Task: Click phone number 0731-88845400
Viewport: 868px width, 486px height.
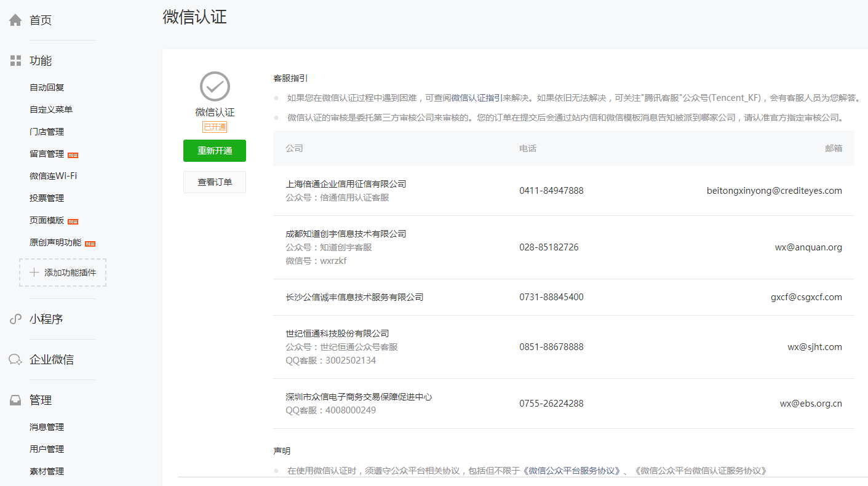Action: pyautogui.click(x=551, y=297)
